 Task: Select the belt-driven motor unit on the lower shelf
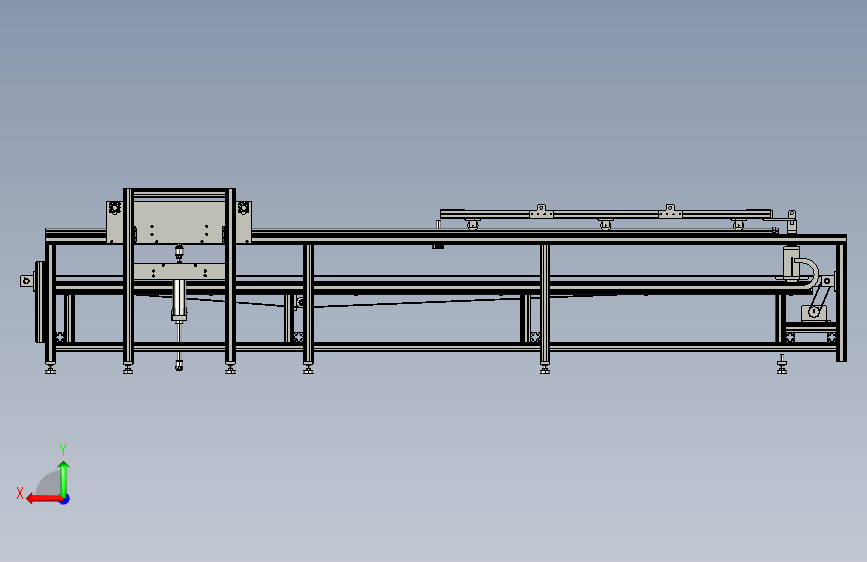pos(814,313)
